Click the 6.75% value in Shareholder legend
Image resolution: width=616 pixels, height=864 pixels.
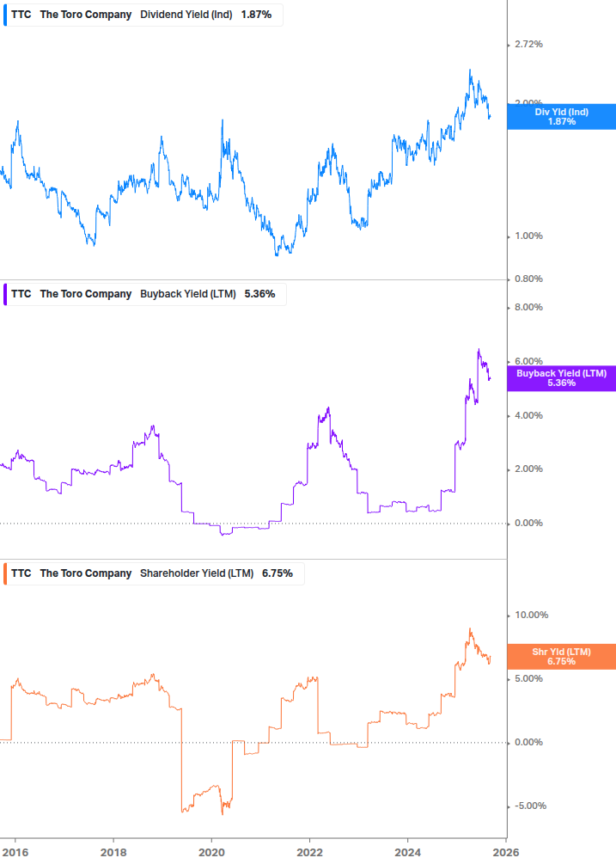point(278,573)
